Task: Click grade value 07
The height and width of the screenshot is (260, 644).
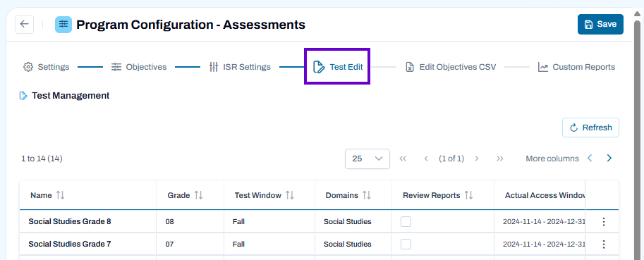Action: pyautogui.click(x=169, y=244)
